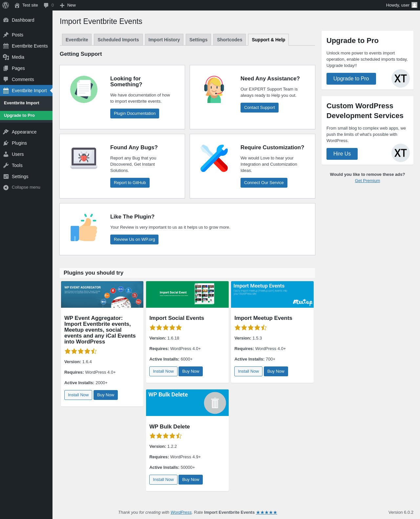
Task: Click the WordPress link in the footer
Action: 181,512
